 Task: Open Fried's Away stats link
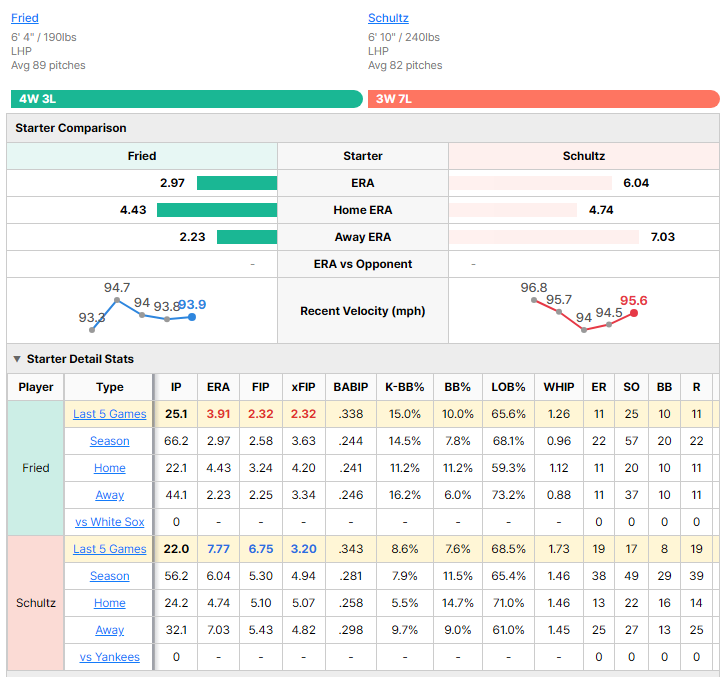pos(110,495)
